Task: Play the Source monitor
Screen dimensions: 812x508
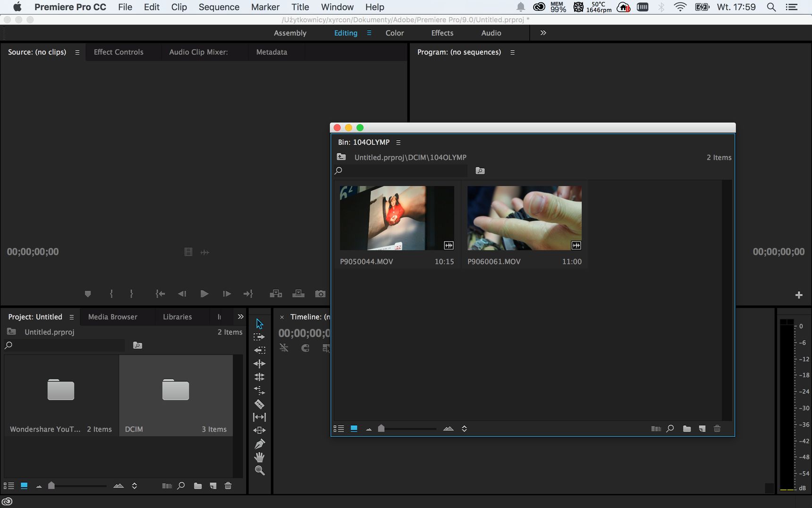Action: pyautogui.click(x=204, y=294)
